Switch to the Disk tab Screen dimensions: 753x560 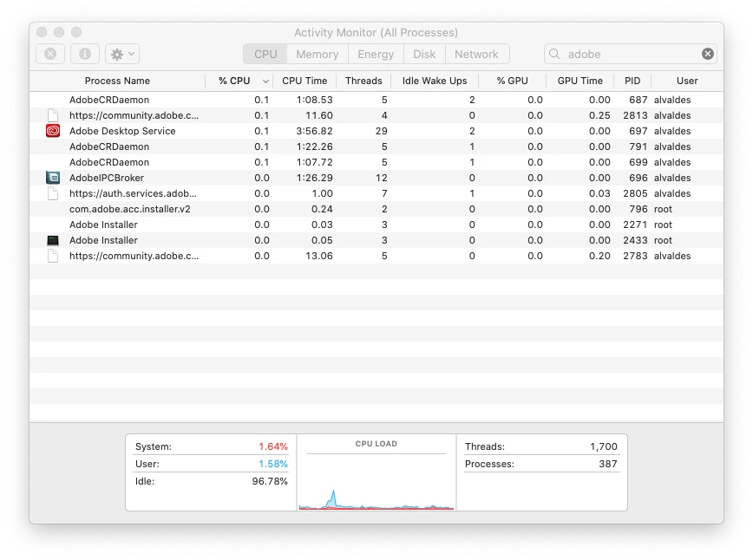click(424, 54)
